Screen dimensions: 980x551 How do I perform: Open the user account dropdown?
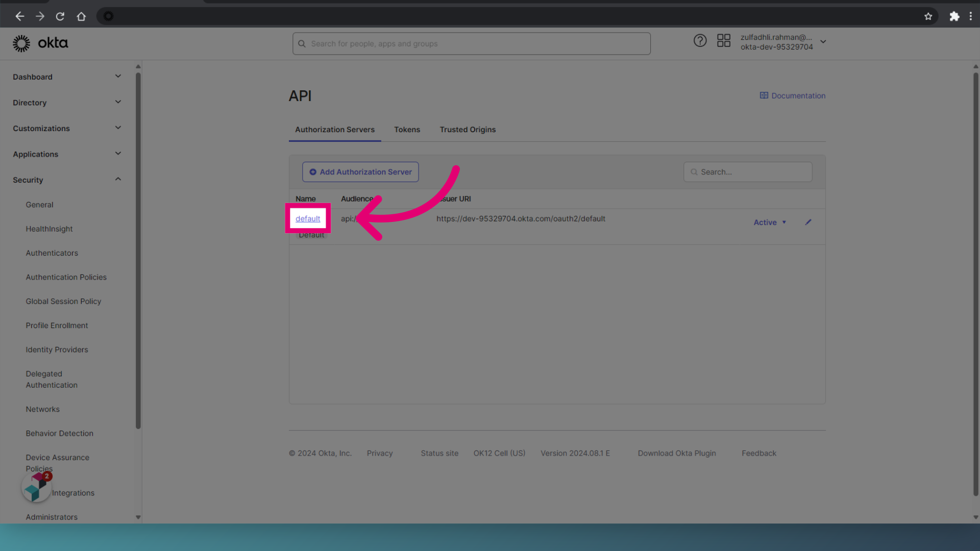pyautogui.click(x=783, y=42)
